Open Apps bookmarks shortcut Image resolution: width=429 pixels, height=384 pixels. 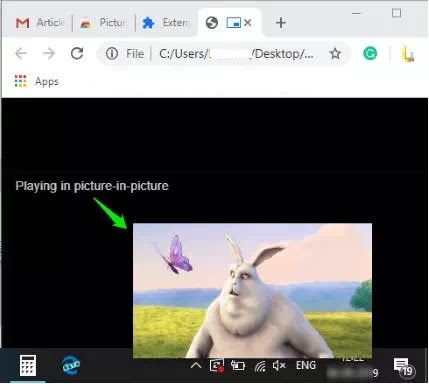pos(37,81)
